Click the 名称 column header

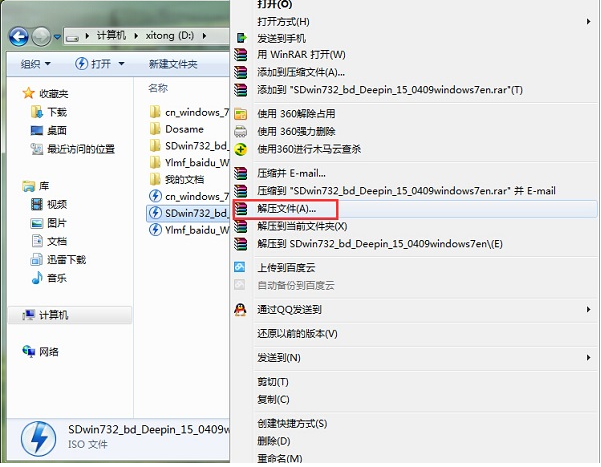coord(158,88)
